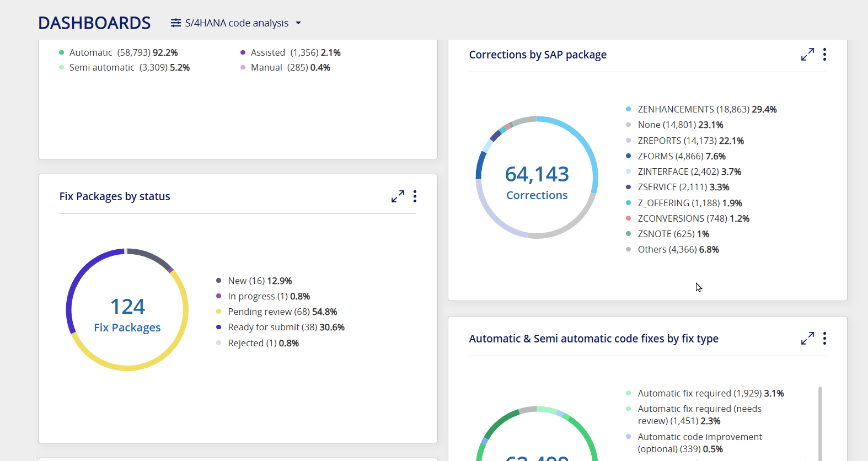The width and height of the screenshot is (868, 461).
Task: Open Fix Packages by status options menu
Action: point(415,196)
